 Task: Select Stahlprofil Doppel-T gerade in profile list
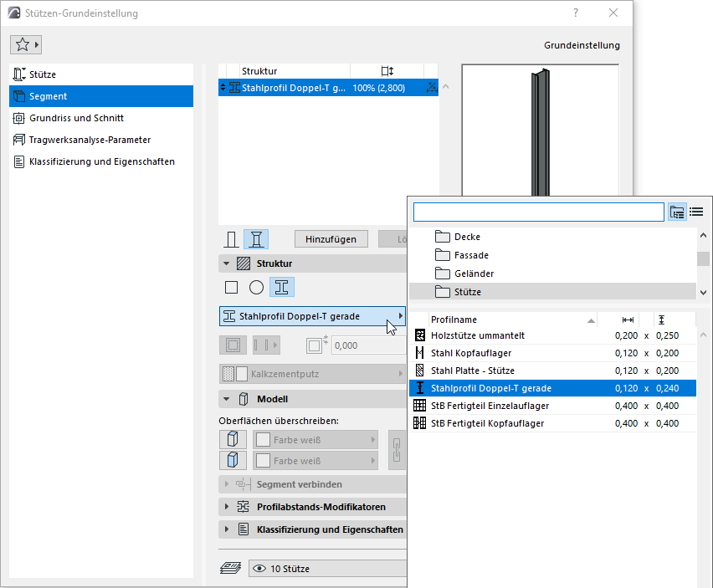coord(552,388)
